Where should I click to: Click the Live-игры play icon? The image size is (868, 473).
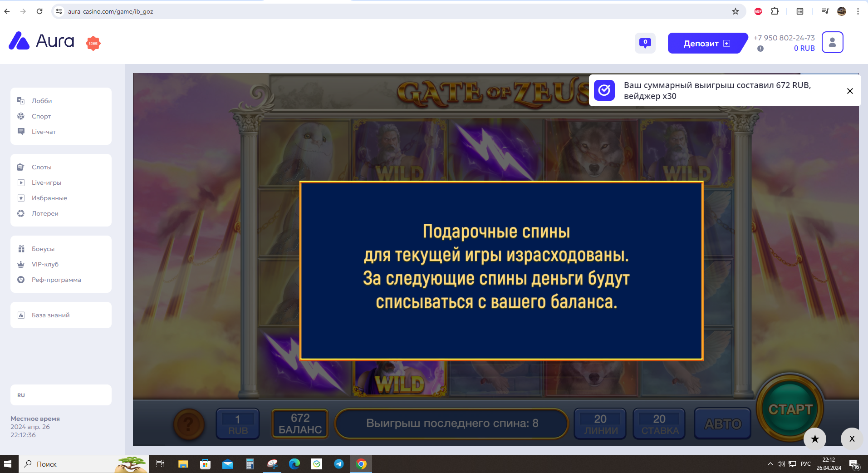point(21,182)
